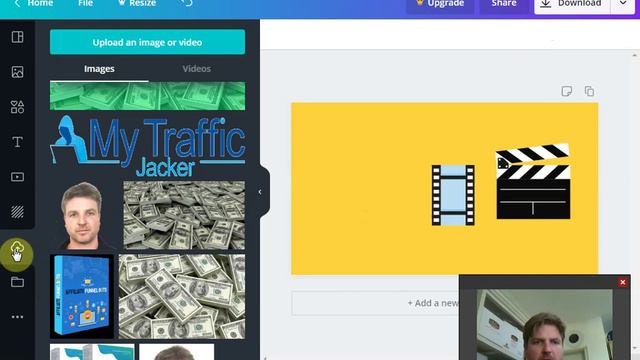Open the Photos panel in the sidebar
Screen dimensions: 640x360
[x=17, y=72]
